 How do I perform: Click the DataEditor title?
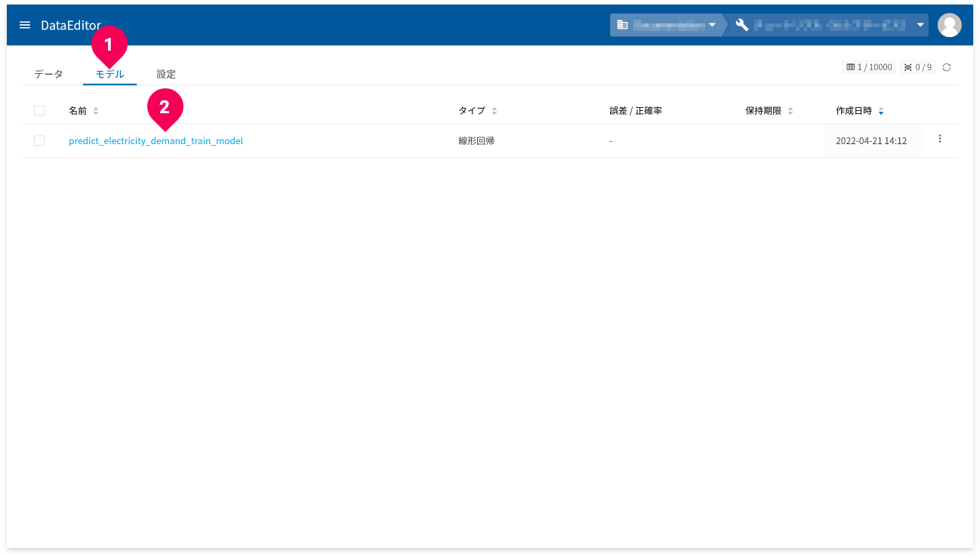coord(71,25)
